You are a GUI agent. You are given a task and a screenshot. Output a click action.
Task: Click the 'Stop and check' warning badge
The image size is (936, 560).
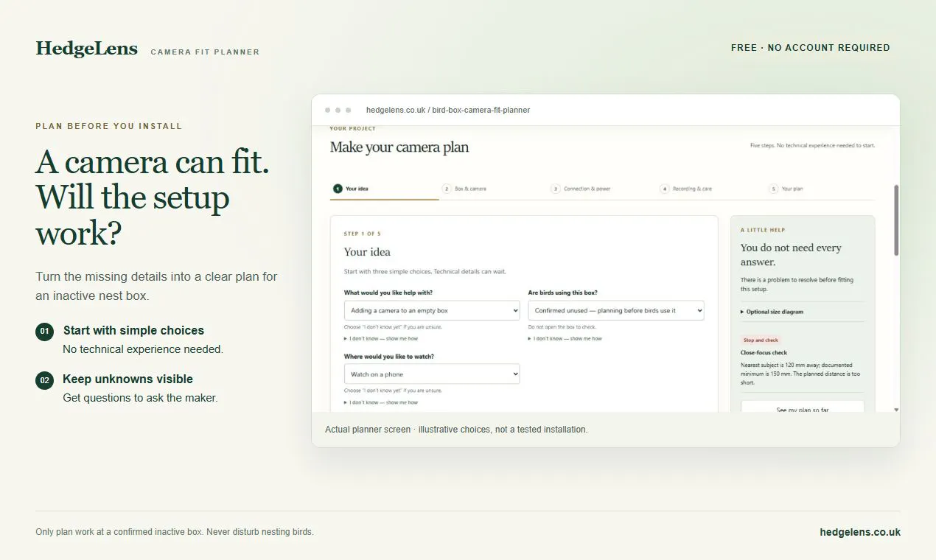pyautogui.click(x=761, y=340)
